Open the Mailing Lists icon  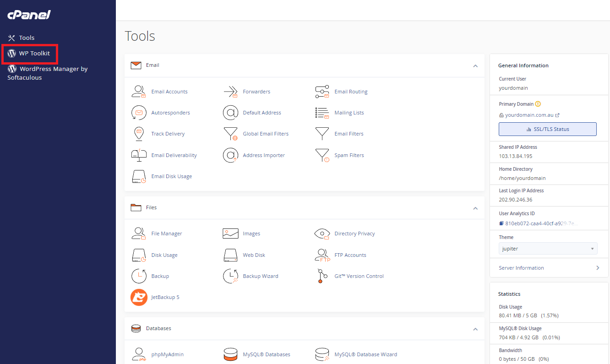(x=322, y=113)
